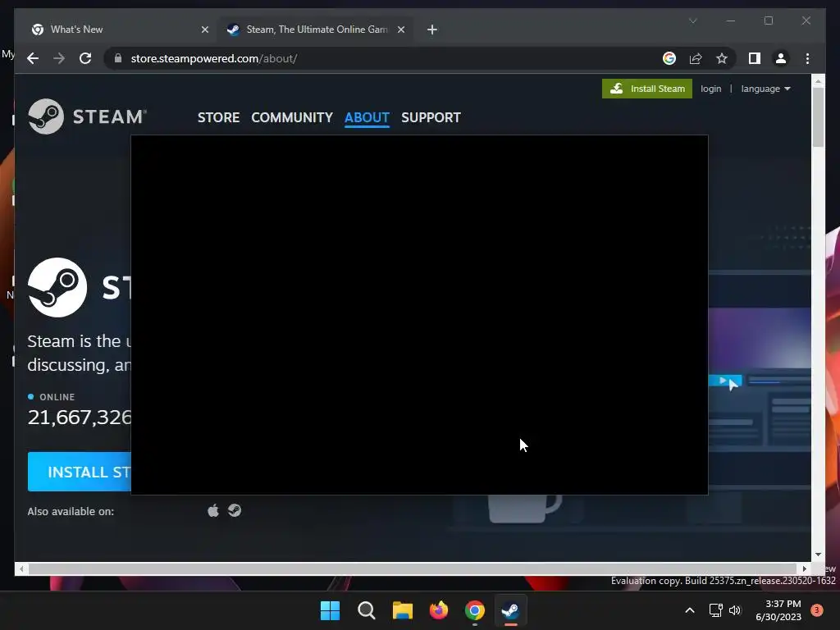Click the scroll right arrow
The height and width of the screenshot is (630, 840).
[804, 568]
